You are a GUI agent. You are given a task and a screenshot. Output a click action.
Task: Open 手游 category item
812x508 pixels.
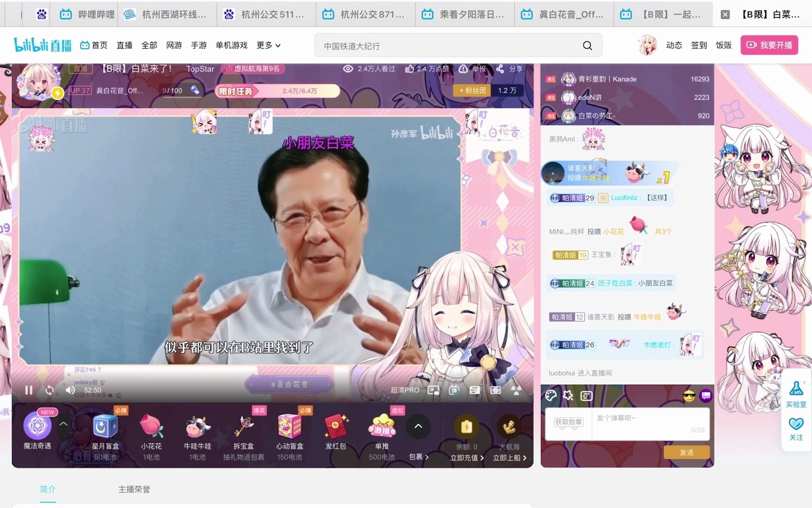pos(199,45)
